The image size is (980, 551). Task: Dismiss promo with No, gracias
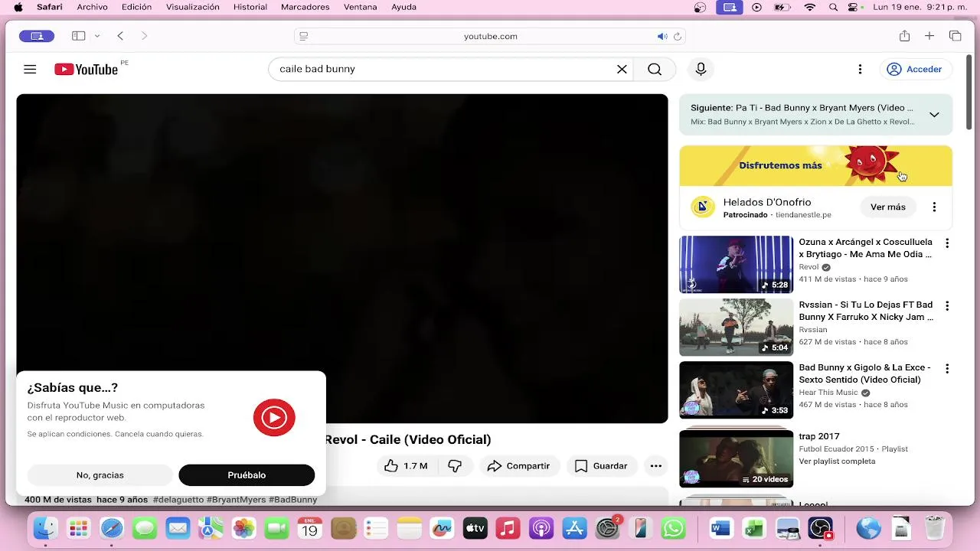(100, 475)
